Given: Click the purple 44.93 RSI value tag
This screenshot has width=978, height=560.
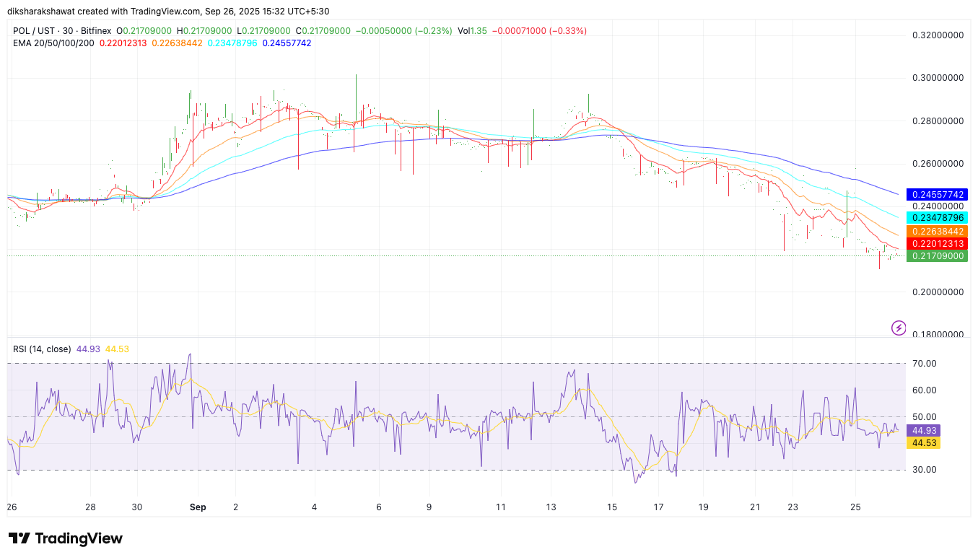Looking at the screenshot, I should [x=923, y=431].
